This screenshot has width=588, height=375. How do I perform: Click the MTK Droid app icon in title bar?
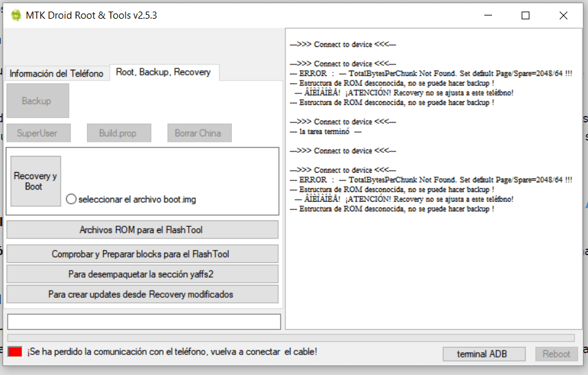[15, 15]
